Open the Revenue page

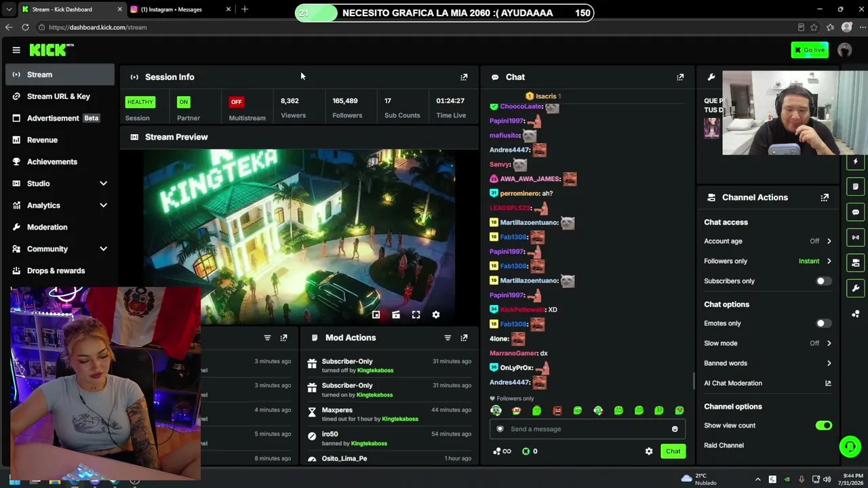coord(60,140)
